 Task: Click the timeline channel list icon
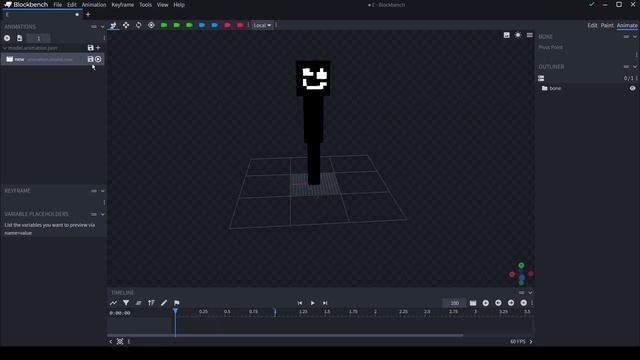[139, 303]
